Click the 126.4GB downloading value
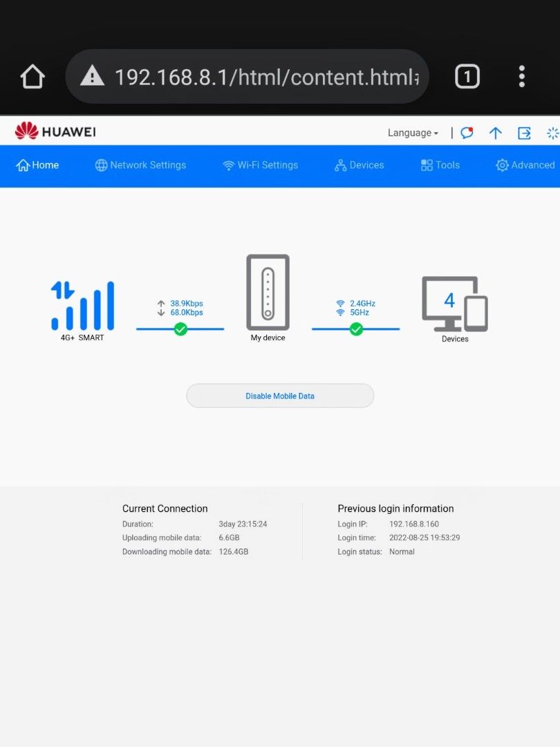560x747 pixels. click(234, 552)
